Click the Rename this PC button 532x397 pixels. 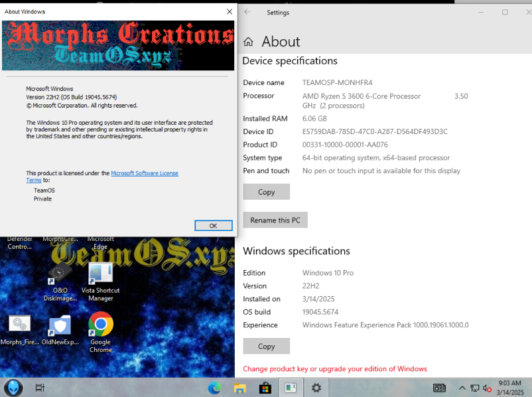click(275, 220)
